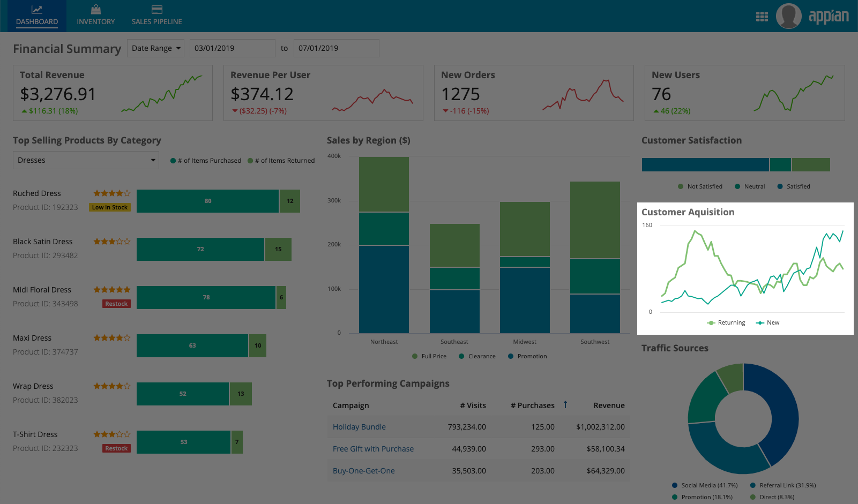Toggle '# of Items Returned' legend item
Viewport: 858px width, 504px height.
point(281,161)
